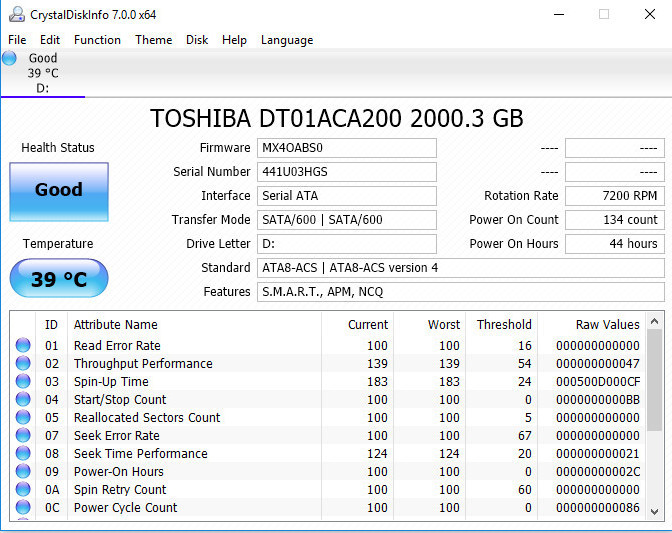
Task: Click the 39 °C temperature button
Action: pyautogui.click(x=59, y=278)
